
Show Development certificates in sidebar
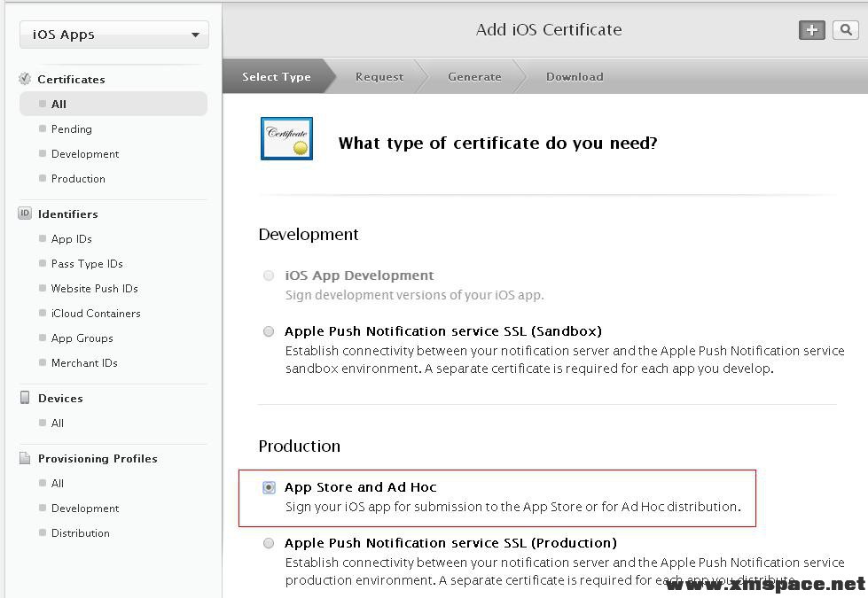85,154
